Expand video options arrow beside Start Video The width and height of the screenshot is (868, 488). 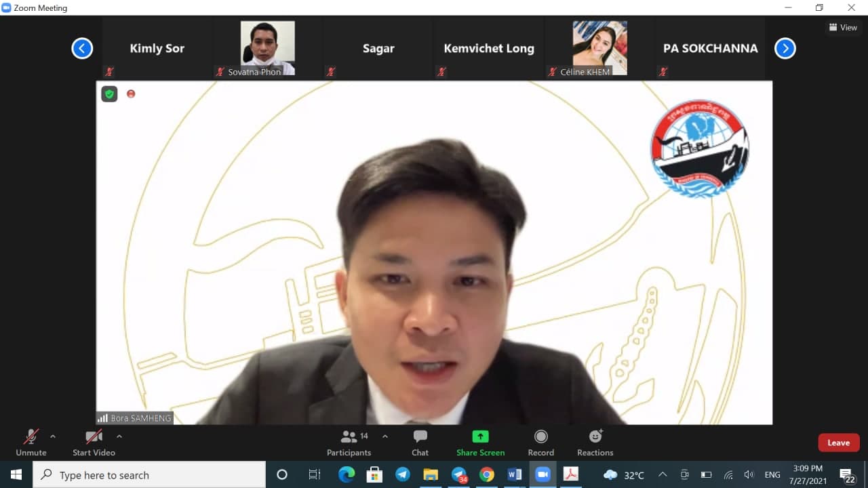(x=119, y=436)
